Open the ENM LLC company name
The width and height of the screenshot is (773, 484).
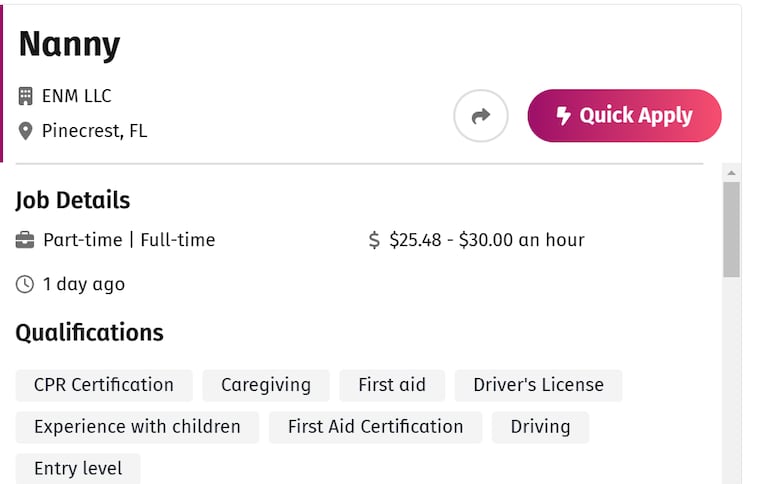point(76,96)
